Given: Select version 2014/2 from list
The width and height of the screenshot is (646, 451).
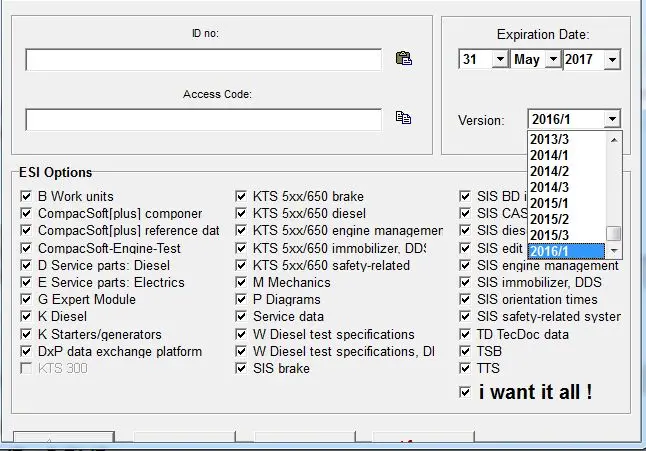Looking at the screenshot, I should click(567, 171).
